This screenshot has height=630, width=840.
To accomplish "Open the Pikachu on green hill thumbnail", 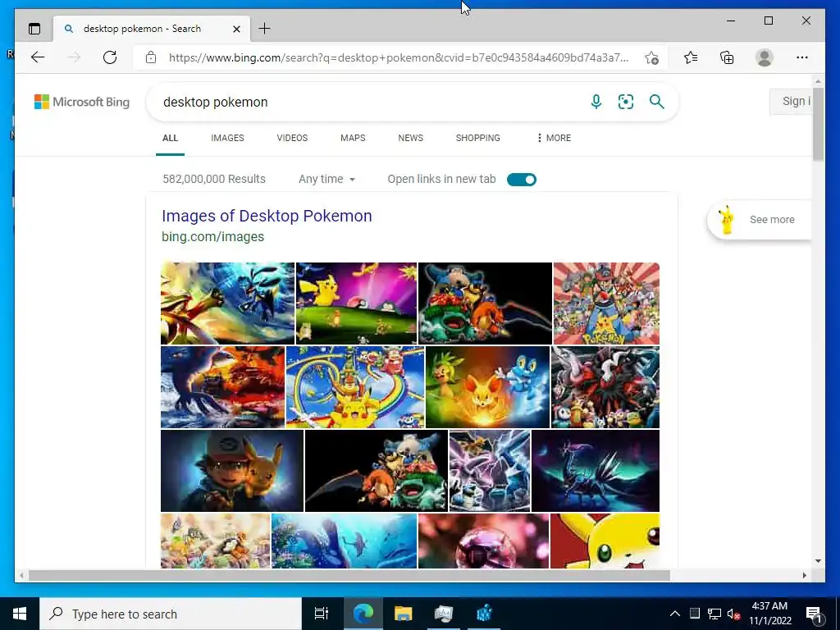I will tap(356, 304).
